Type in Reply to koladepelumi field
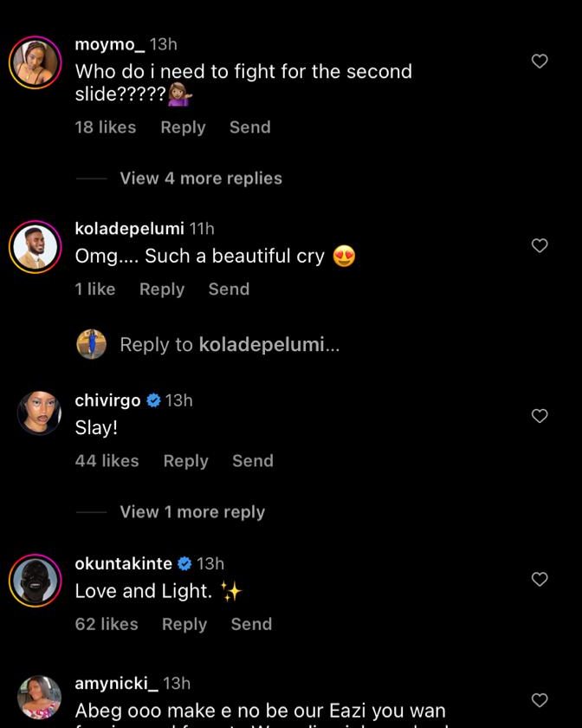This screenshot has width=582, height=728. point(230,345)
